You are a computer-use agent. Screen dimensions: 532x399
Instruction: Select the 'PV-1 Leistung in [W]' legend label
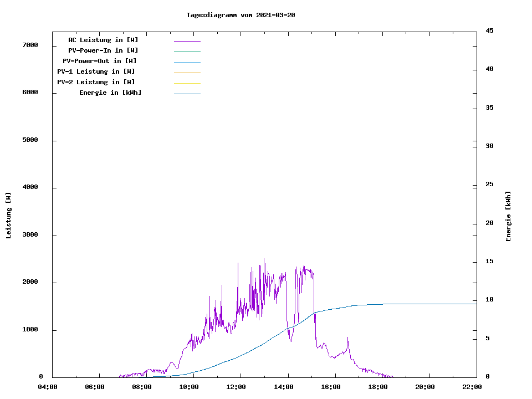coord(96,71)
